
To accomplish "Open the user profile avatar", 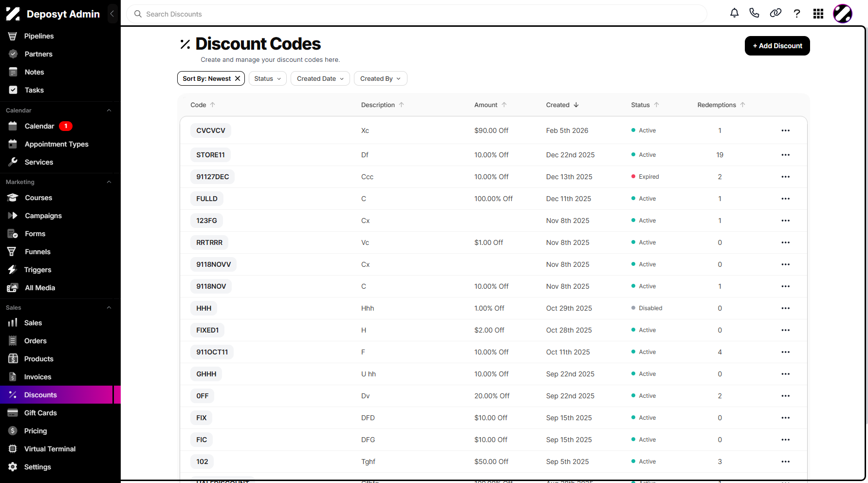I will coord(842,14).
